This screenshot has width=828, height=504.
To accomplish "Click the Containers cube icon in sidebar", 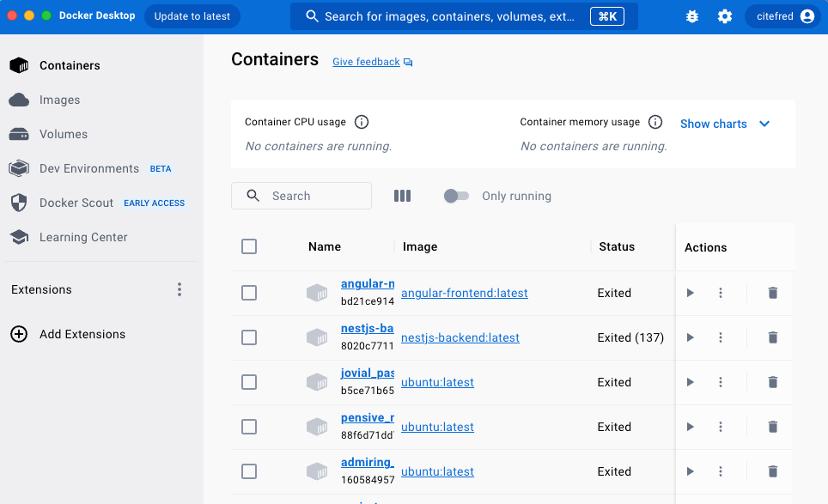I will point(19,65).
